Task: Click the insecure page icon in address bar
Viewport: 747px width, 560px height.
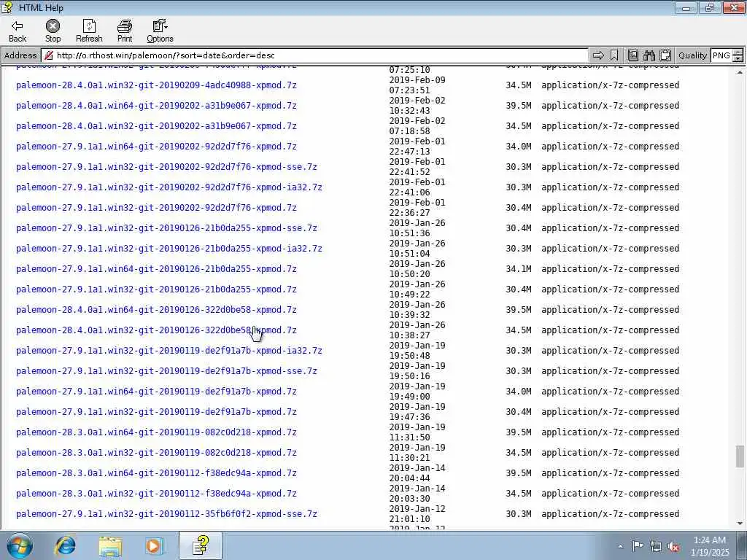Action: pos(49,55)
